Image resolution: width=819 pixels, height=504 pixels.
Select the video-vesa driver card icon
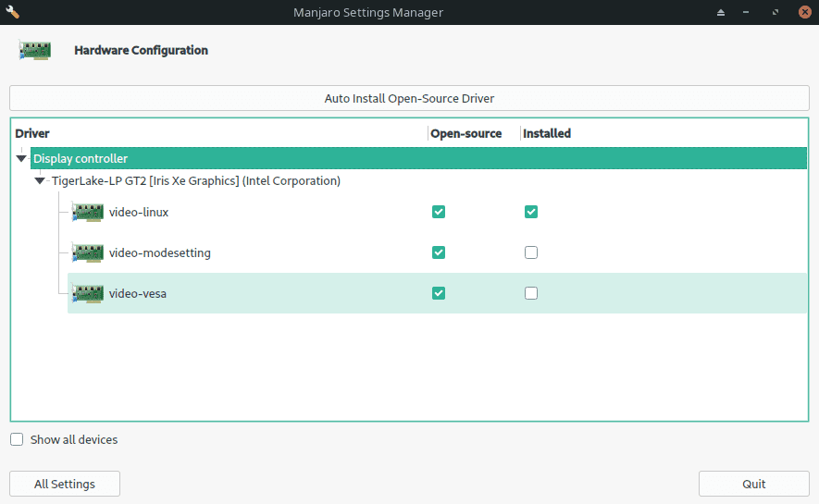[87, 294]
